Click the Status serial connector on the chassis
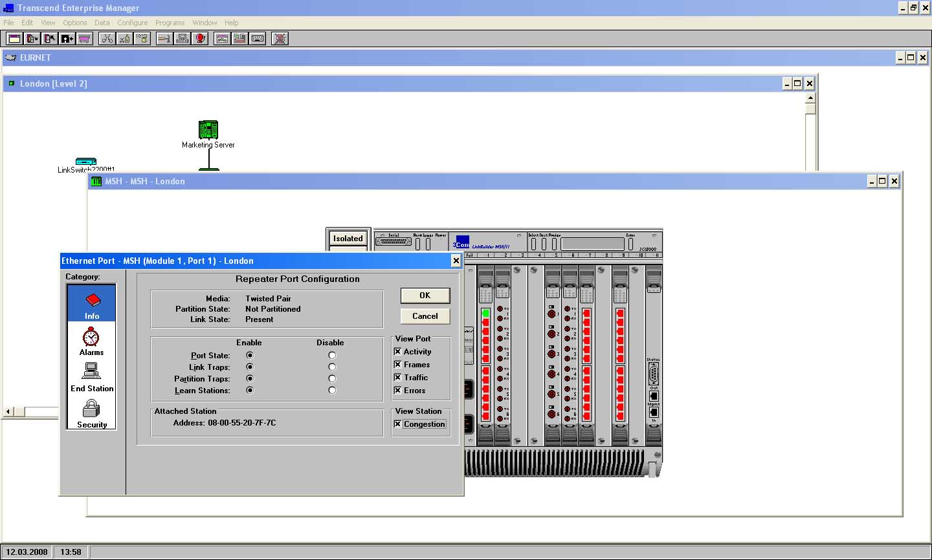The height and width of the screenshot is (560, 932). click(653, 374)
